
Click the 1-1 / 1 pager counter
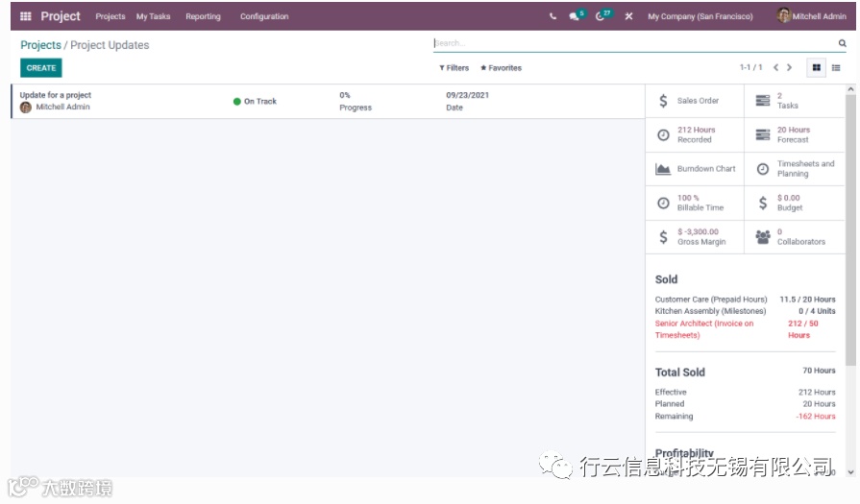click(x=750, y=67)
